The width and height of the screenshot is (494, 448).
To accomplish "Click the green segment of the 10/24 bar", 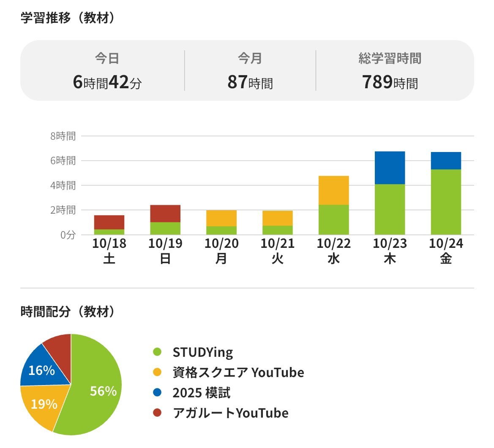I will click(446, 202).
